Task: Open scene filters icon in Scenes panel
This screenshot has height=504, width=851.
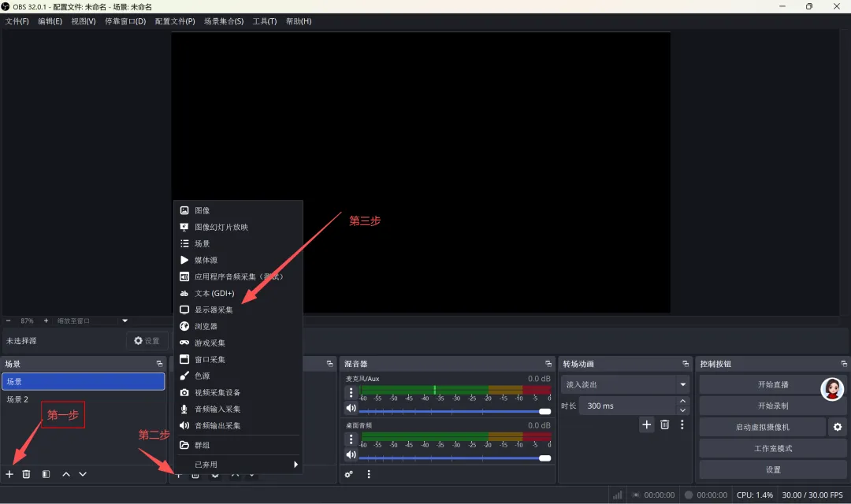Action: 46,474
